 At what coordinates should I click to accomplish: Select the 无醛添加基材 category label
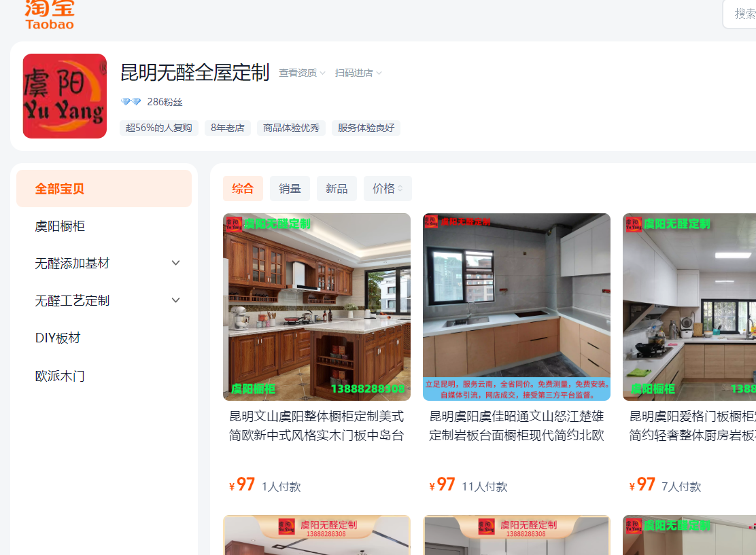[72, 263]
